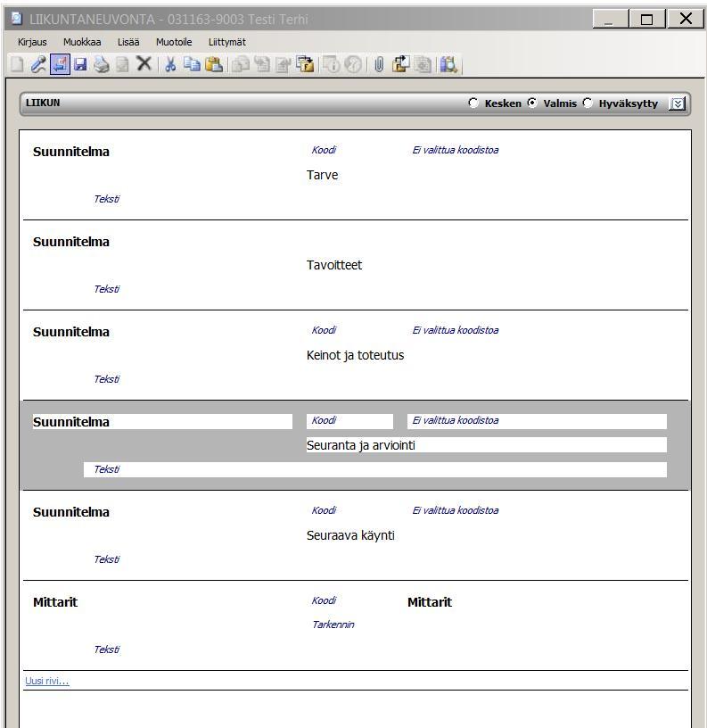
Task: Click the grayed question-mark circle icon
Action: 353,64
